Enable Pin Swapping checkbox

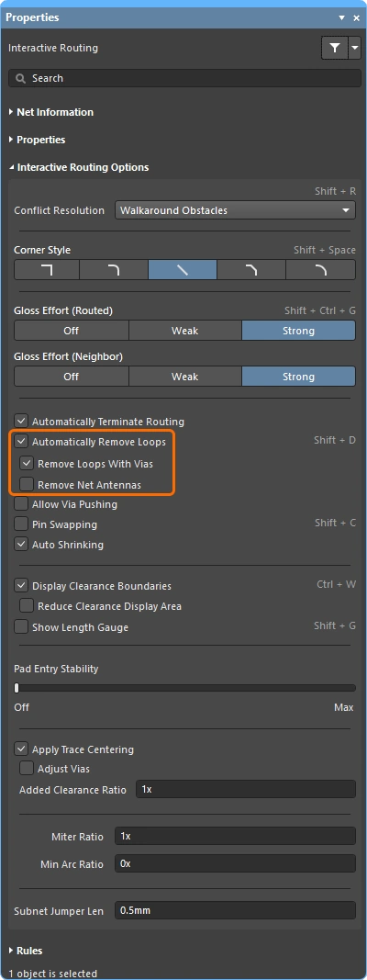[x=21, y=524]
